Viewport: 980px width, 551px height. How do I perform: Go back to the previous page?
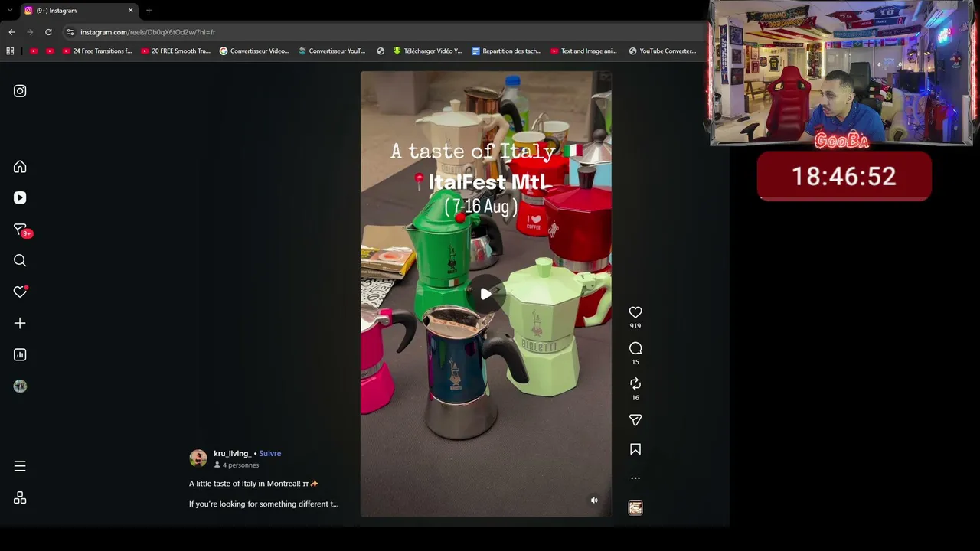(11, 32)
